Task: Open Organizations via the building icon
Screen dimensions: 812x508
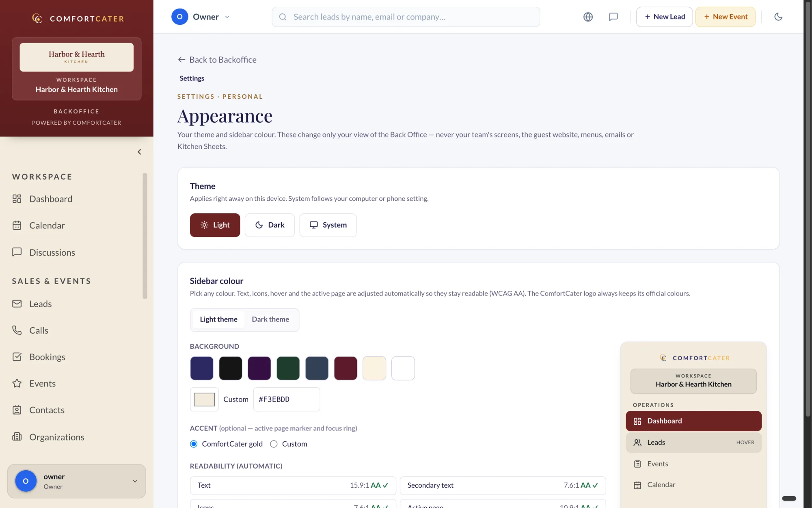Action: [17, 437]
